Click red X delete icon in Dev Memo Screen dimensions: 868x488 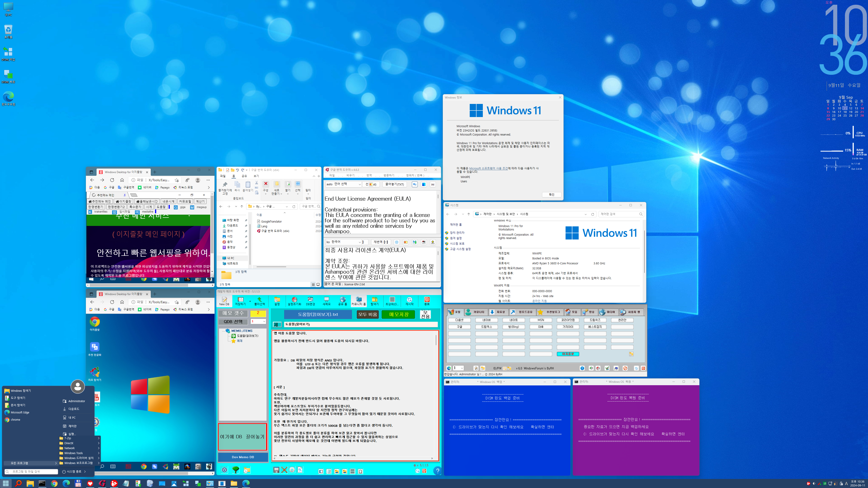click(x=284, y=470)
